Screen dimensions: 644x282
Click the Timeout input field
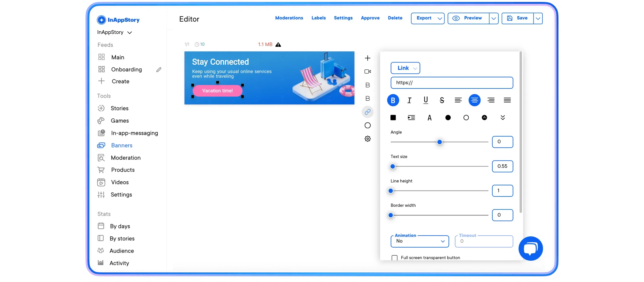(484, 241)
